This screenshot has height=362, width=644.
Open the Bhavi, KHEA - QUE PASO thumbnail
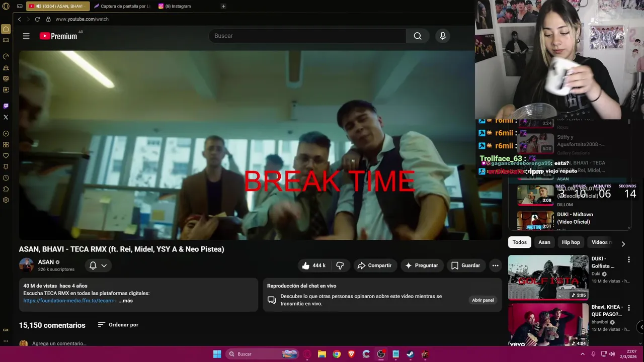[x=548, y=325]
